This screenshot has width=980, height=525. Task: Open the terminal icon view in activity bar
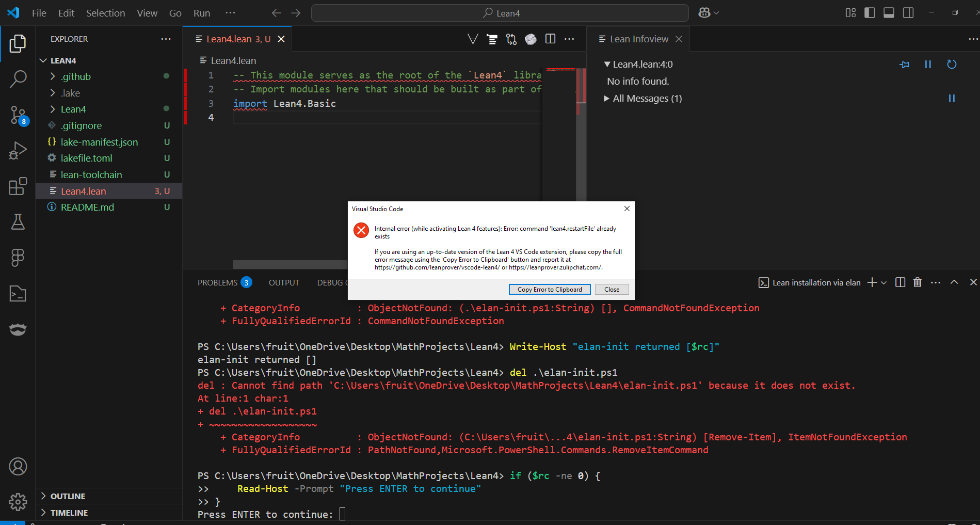click(18, 294)
